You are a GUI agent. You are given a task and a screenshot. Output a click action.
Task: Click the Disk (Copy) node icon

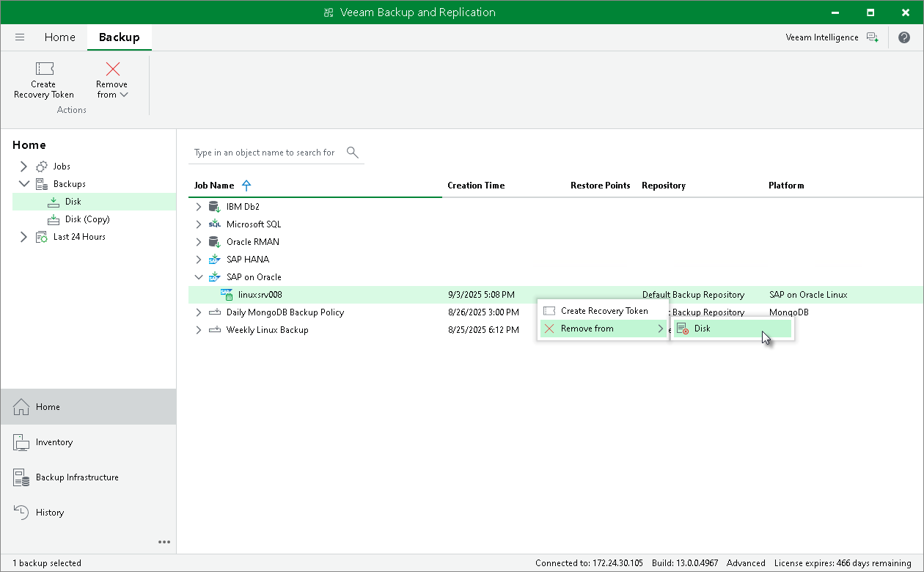[x=54, y=219]
